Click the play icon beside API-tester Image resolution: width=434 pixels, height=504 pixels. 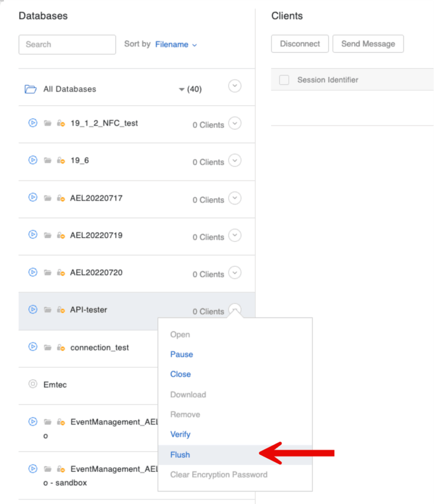(33, 310)
